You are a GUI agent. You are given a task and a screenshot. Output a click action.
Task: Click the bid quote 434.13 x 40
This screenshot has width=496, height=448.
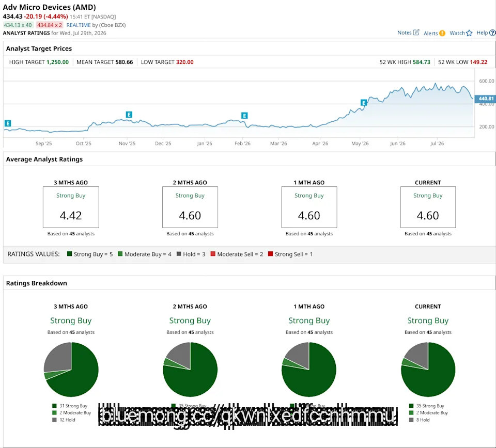click(18, 25)
